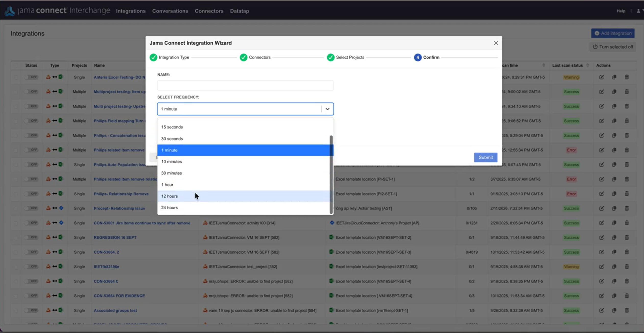Delete the Philips Field mapping integration
Viewport: 644px width, 333px height.
point(627,121)
